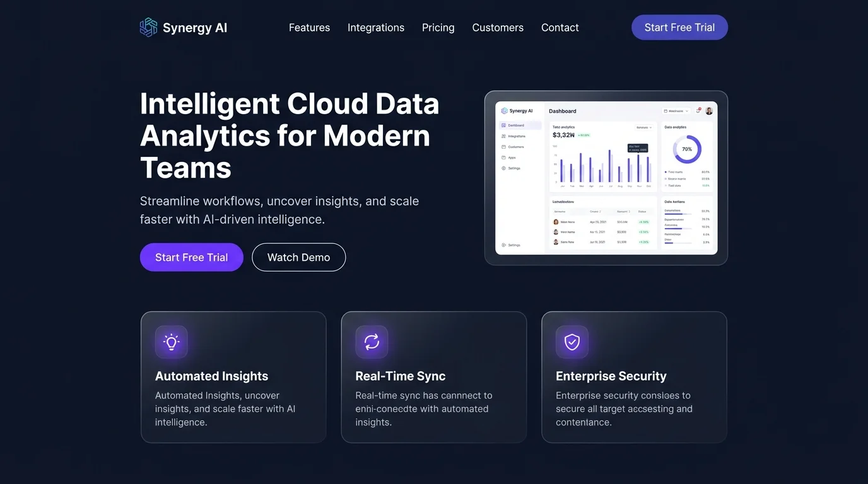Select Customers in the top navigation

[498, 28]
